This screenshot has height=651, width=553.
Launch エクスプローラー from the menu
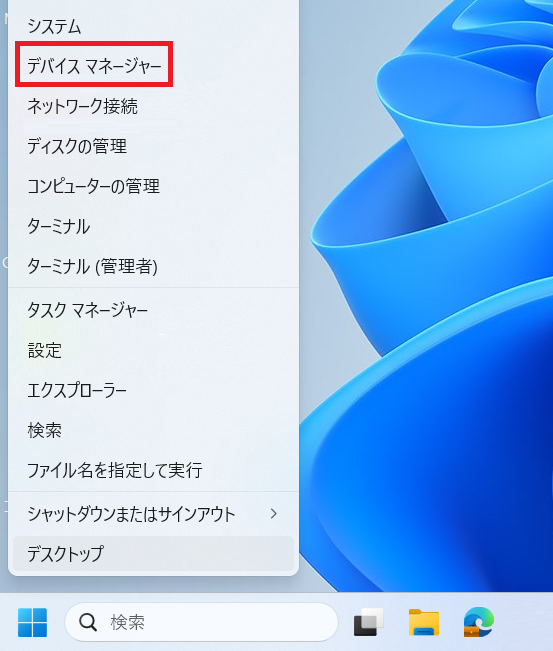pyautogui.click(x=153, y=390)
